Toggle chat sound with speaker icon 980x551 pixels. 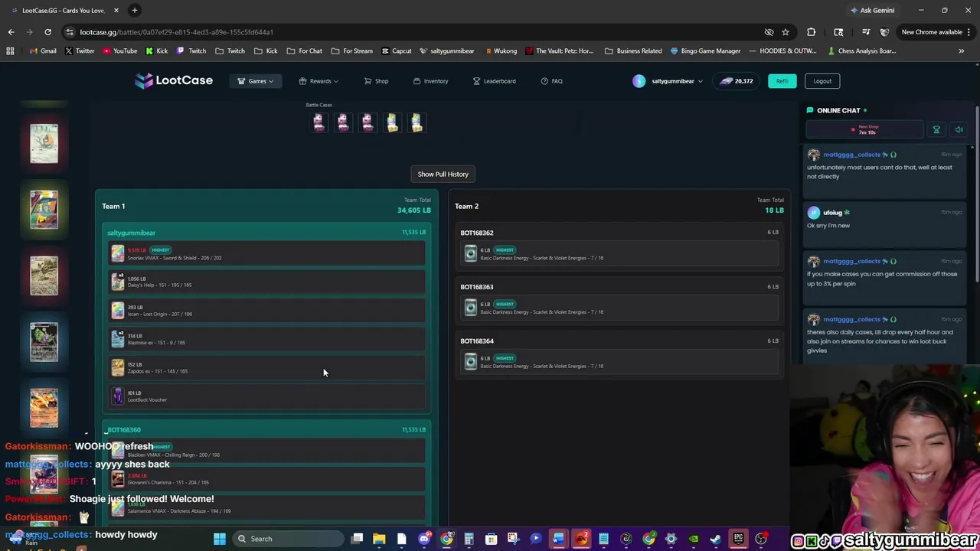pos(959,130)
